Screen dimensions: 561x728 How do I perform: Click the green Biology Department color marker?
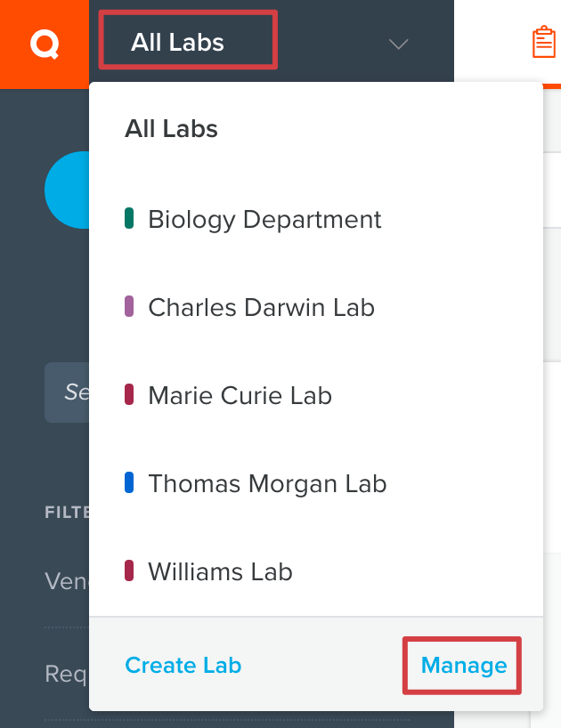pos(129,218)
